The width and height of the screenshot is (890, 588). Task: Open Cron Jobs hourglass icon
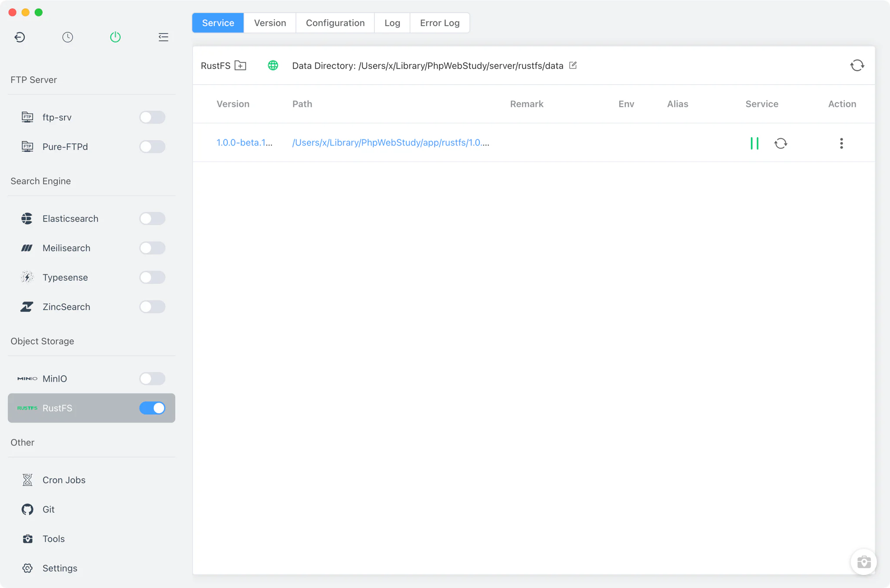[27, 480]
